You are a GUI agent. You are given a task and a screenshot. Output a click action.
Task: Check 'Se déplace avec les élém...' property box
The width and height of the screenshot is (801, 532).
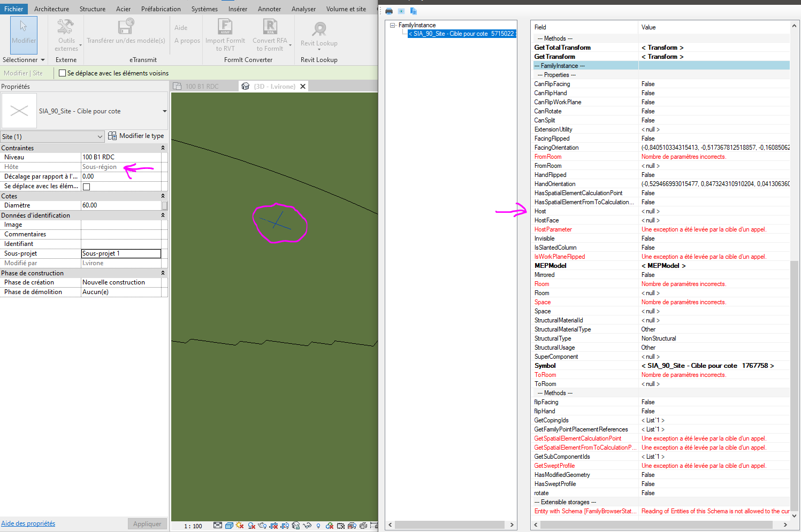coord(86,186)
